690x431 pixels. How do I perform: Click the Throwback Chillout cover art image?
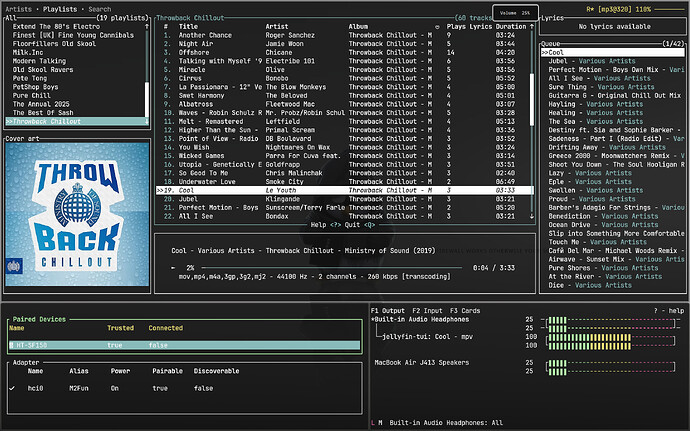click(x=77, y=214)
